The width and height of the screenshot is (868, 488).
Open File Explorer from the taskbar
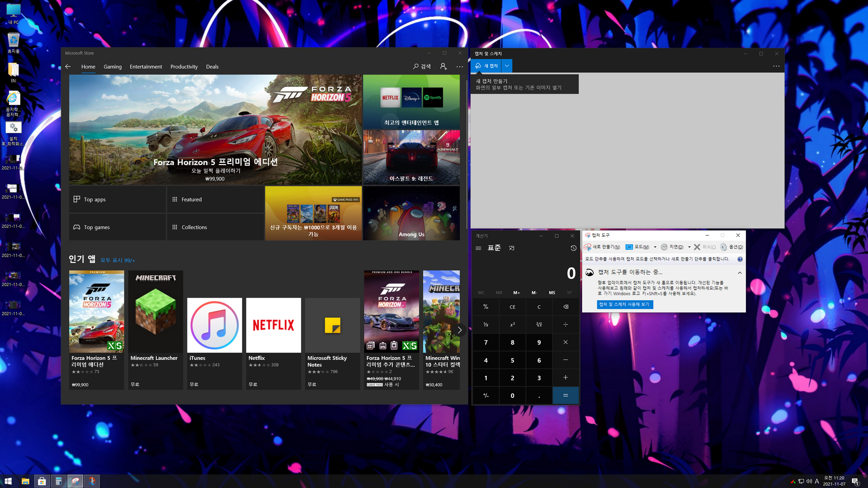coord(25,481)
